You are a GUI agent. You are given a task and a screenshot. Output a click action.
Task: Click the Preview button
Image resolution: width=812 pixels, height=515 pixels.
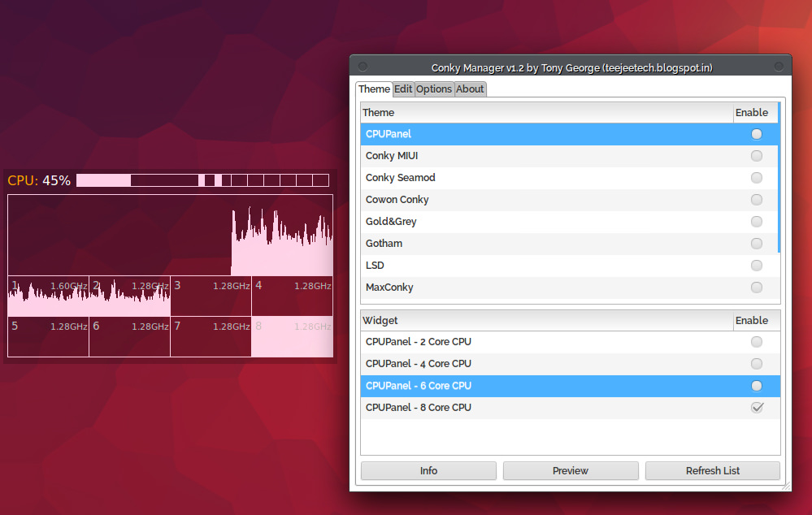coord(571,471)
